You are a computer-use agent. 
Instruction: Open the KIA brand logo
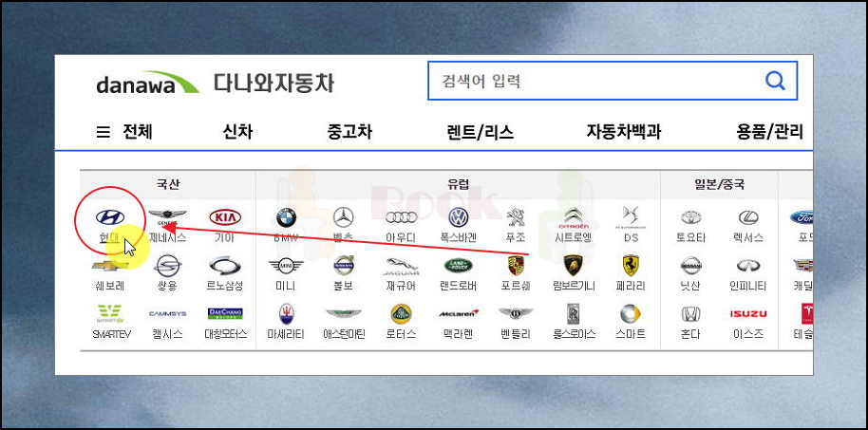(225, 217)
